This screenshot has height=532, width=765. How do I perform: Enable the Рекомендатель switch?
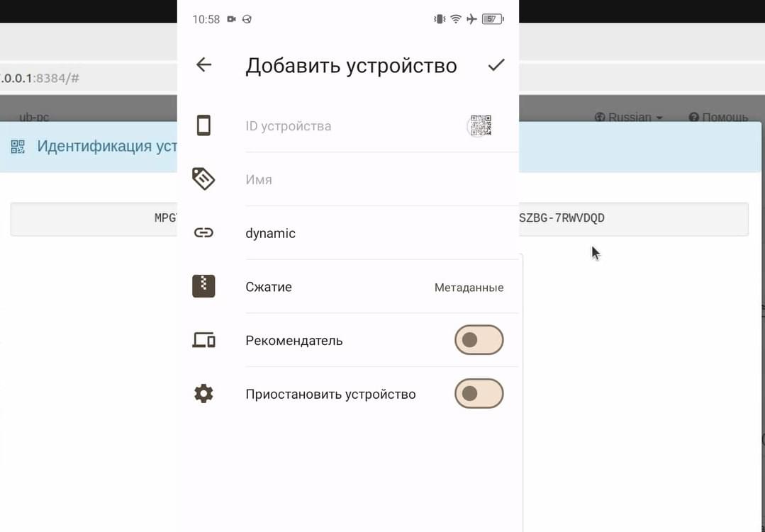point(479,340)
